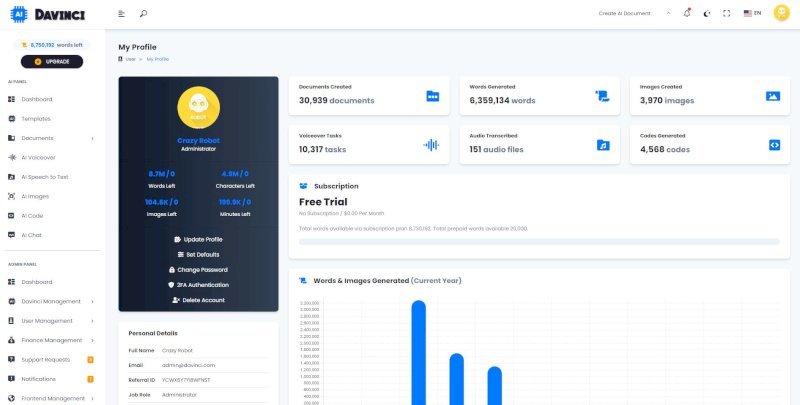800x405 pixels.
Task: Click the subscription words usage progress bar
Action: [x=539, y=242]
